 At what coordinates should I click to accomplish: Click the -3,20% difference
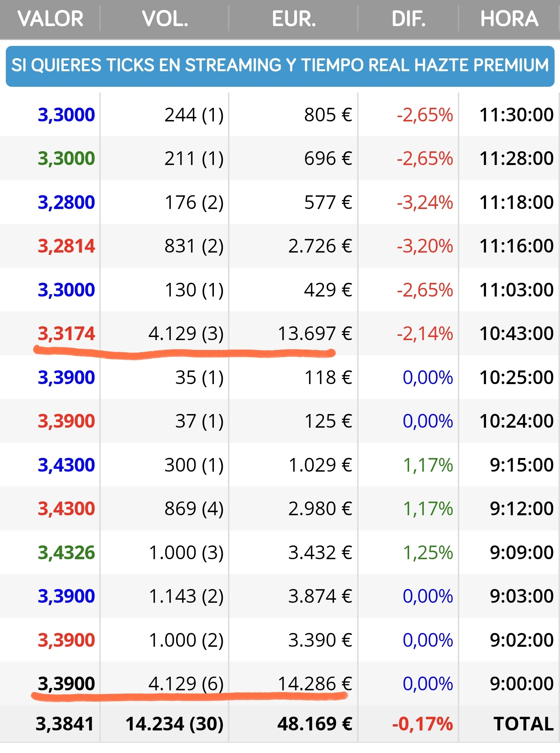(x=425, y=246)
